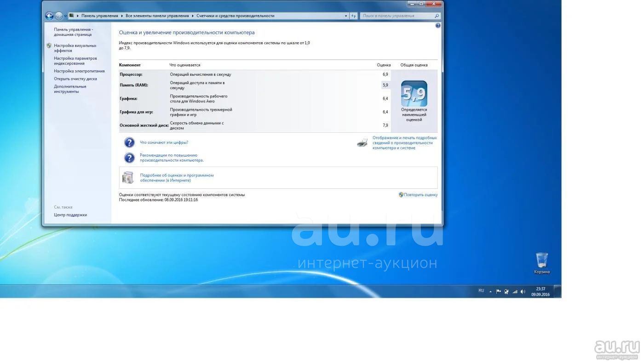Viewport: 644px width, 362px height.
Task: Click the blue Help question mark icon
Action: [438, 26]
